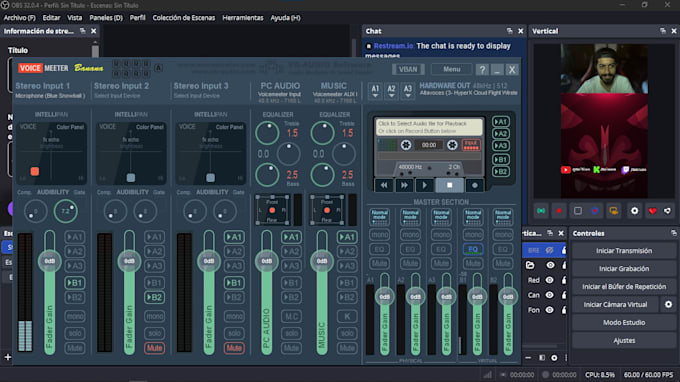The height and width of the screenshot is (382, 680).
Task: Click the source filters icon beside minus
Action: [x=542, y=358]
